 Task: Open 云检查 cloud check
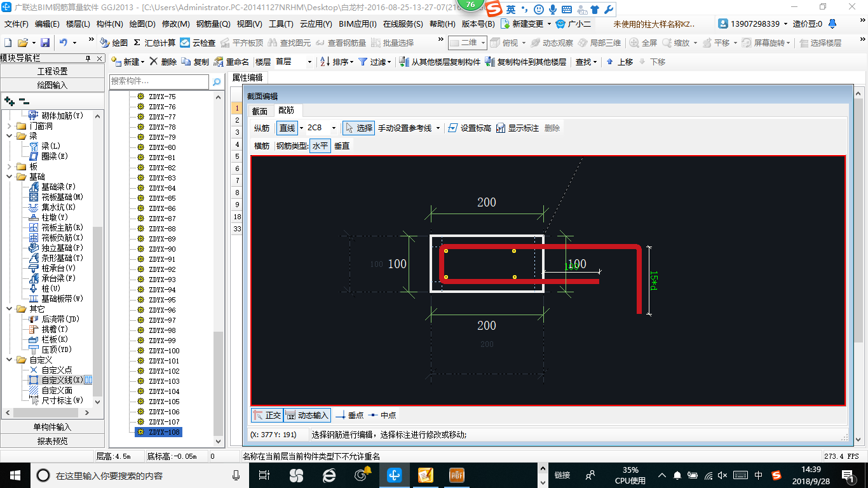tap(198, 43)
